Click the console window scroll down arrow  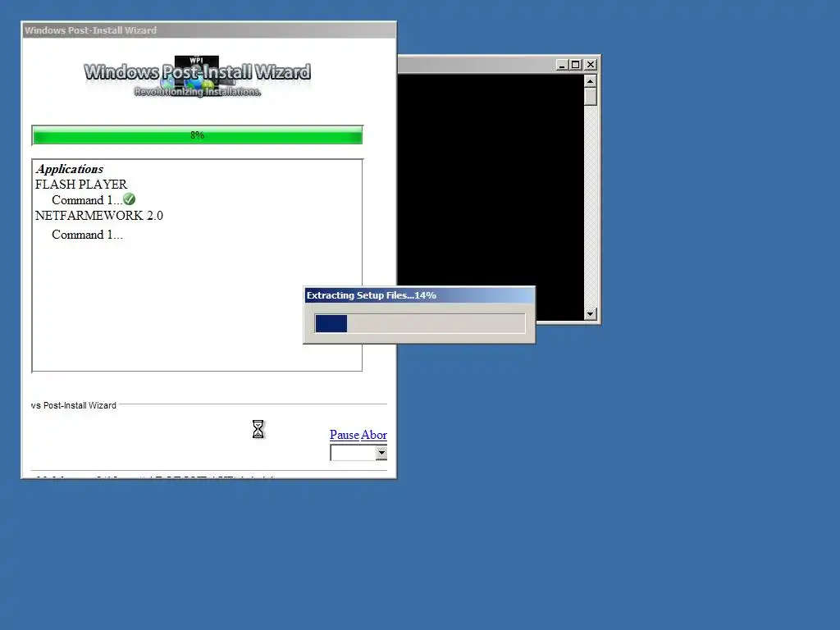[x=591, y=314]
